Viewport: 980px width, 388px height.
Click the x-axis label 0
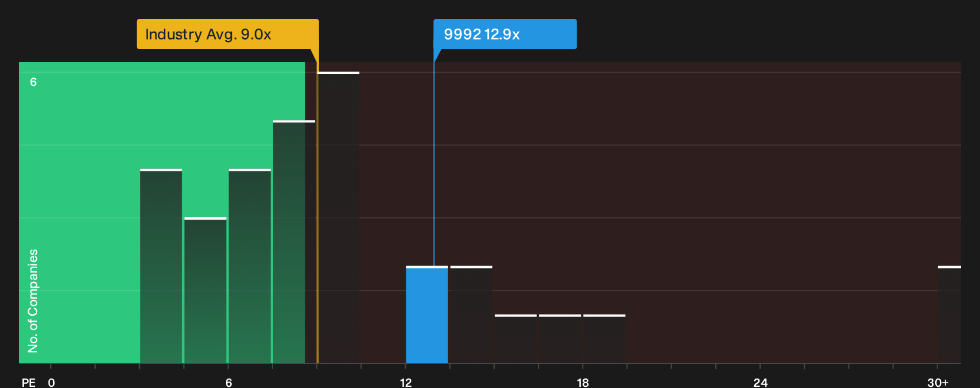point(51,382)
